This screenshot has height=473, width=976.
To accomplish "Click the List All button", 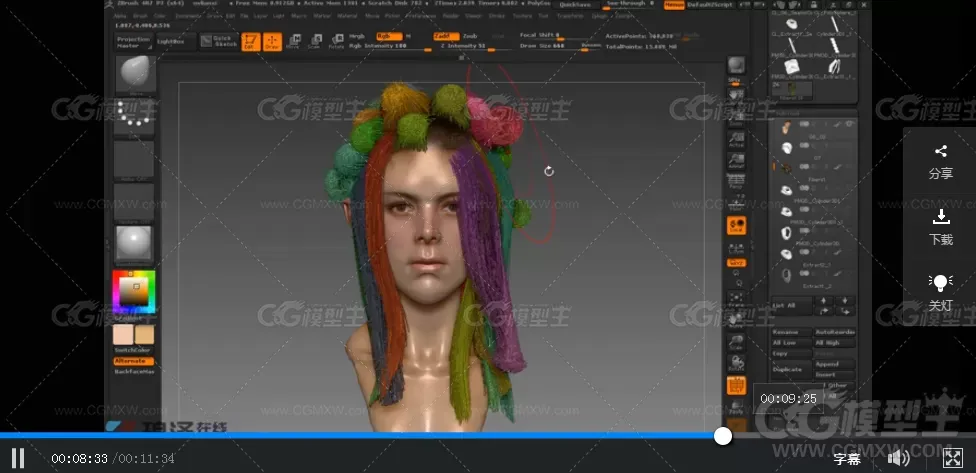I will click(x=792, y=306).
